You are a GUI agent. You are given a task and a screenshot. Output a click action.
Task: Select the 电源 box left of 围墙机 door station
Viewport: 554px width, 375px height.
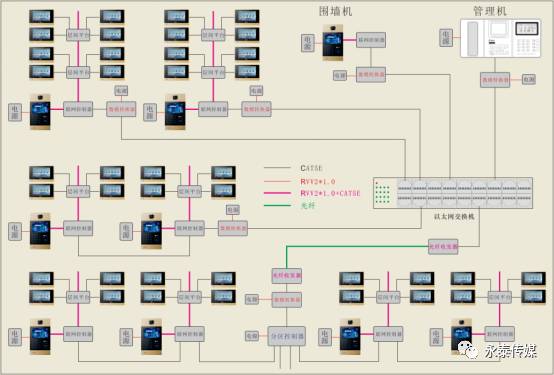point(307,43)
